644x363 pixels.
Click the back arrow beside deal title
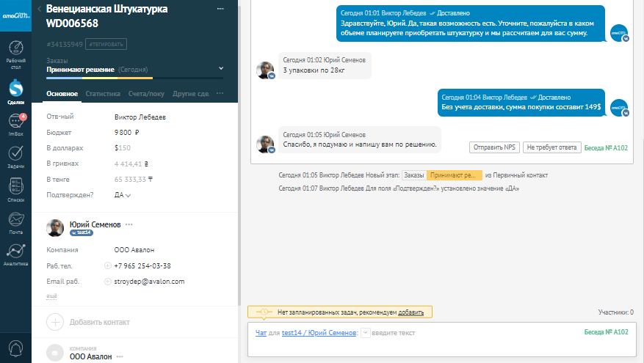39,9
